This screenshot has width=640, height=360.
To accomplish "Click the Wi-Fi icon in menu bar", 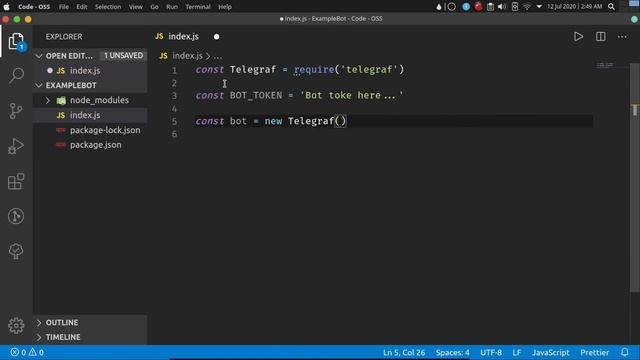I will (x=527, y=7).
